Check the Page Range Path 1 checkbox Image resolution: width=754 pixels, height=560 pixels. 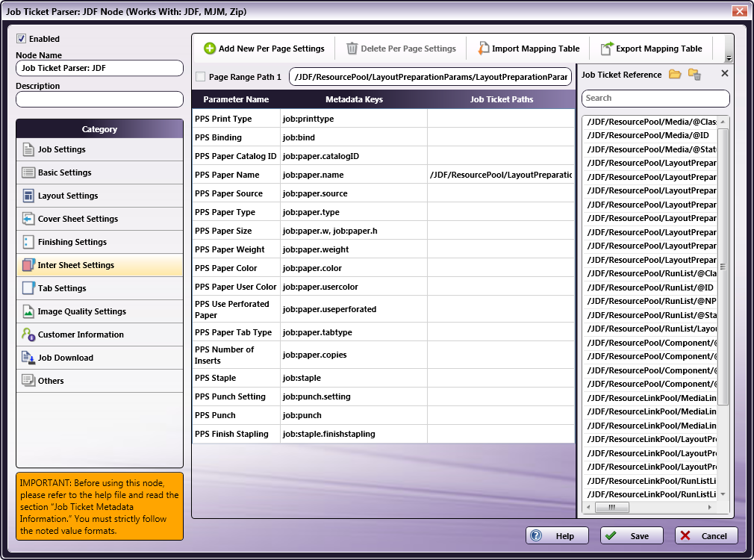[201, 76]
